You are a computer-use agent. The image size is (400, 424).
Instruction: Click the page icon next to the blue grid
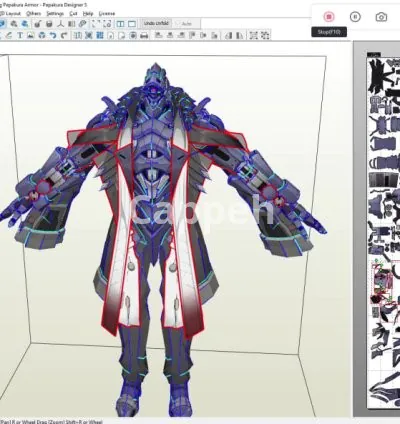coord(111,36)
